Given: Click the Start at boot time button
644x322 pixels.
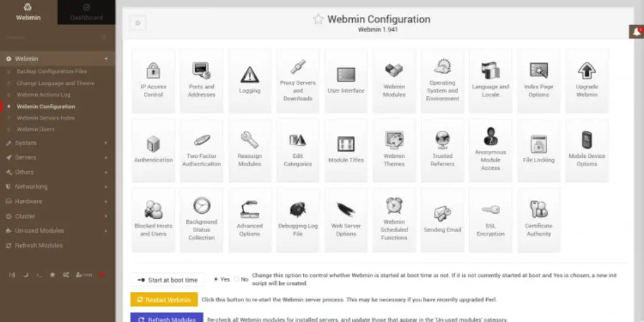Looking at the screenshot, I should 167,280.
